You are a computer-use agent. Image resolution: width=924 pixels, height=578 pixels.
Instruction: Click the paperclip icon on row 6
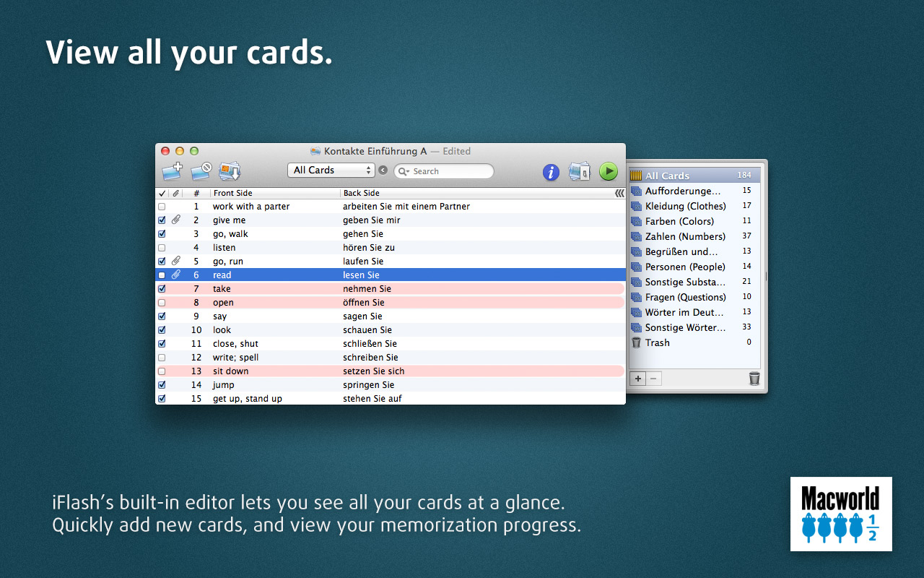coord(175,275)
